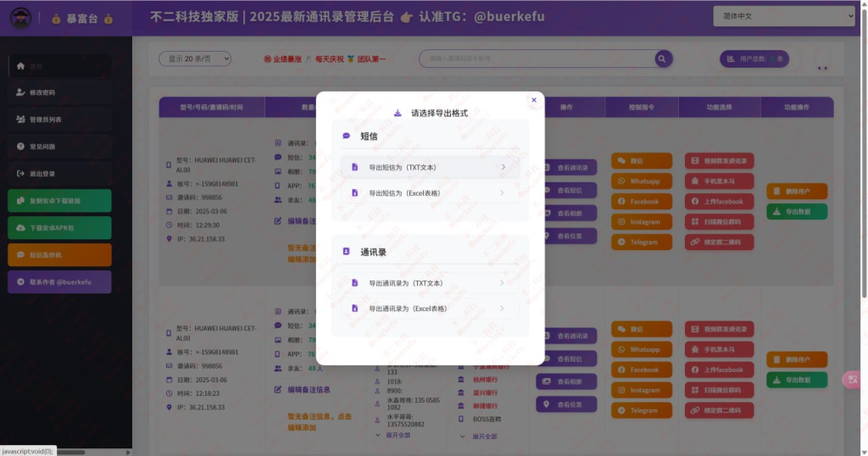The height and width of the screenshot is (456, 868).
Task: Select 退出登录 in the sidebar
Action: (x=60, y=174)
